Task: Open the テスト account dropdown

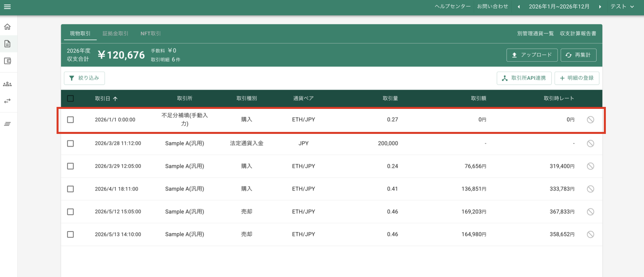Action: coord(622,7)
